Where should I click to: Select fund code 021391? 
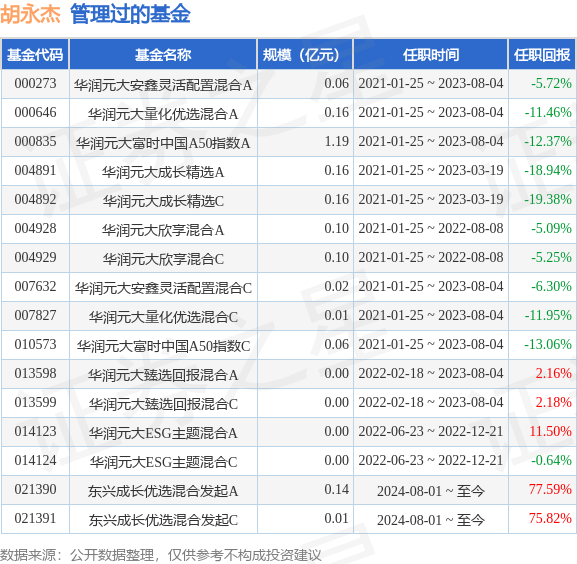[x=35, y=518]
